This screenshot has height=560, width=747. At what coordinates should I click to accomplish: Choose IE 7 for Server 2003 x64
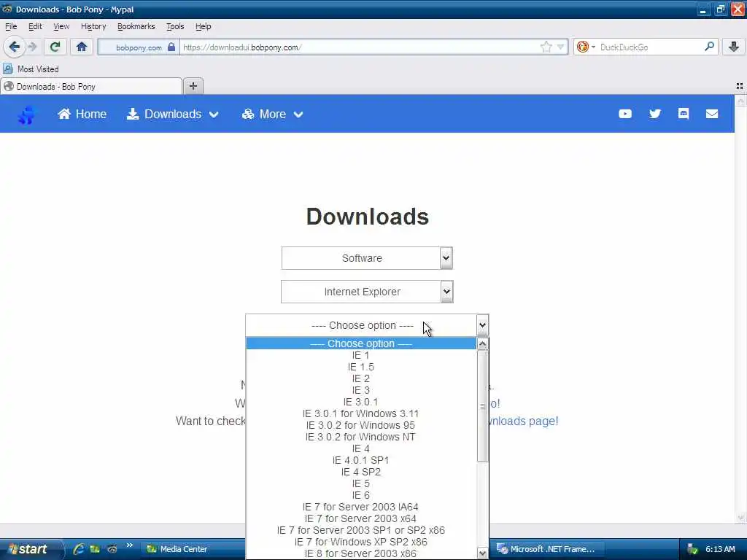coord(360,518)
